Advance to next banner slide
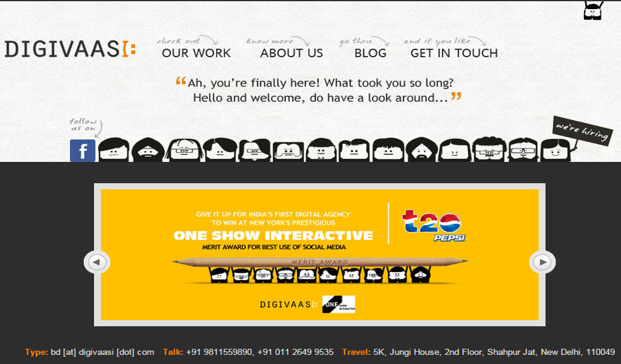Image resolution: width=621 pixels, height=364 pixels. coord(542,262)
